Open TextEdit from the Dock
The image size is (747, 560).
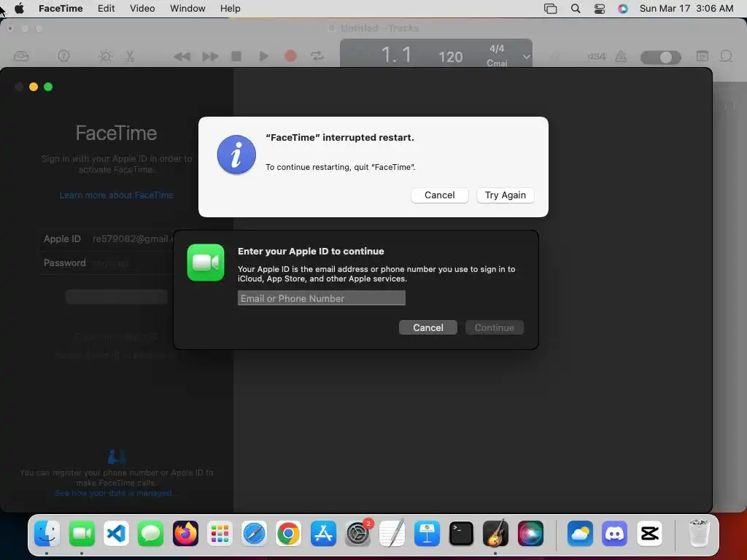click(392, 533)
